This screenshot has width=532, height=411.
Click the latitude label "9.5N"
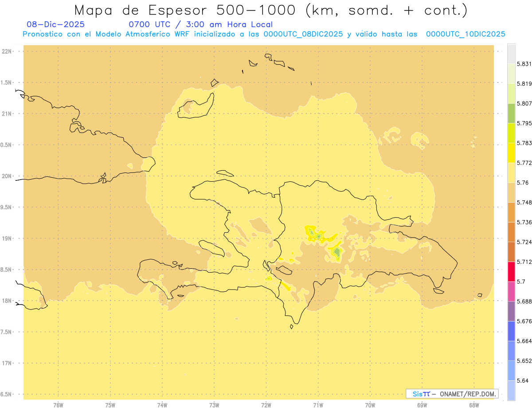point(7,207)
